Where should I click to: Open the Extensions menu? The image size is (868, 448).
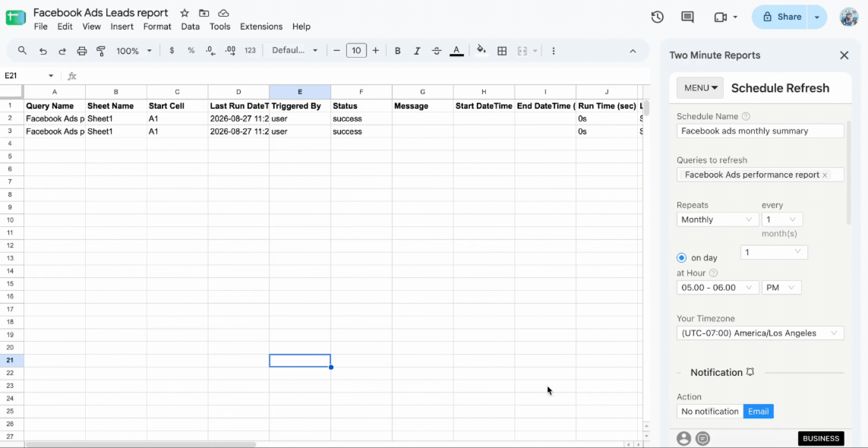click(260, 26)
